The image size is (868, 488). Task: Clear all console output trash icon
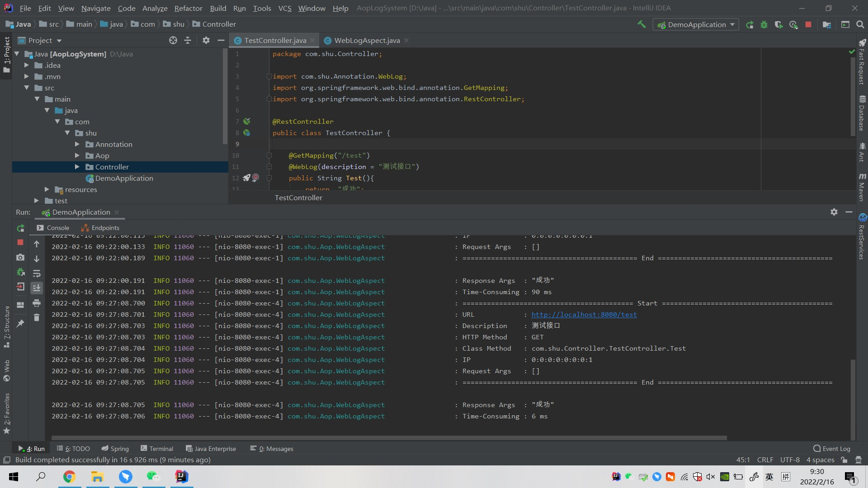(37, 318)
